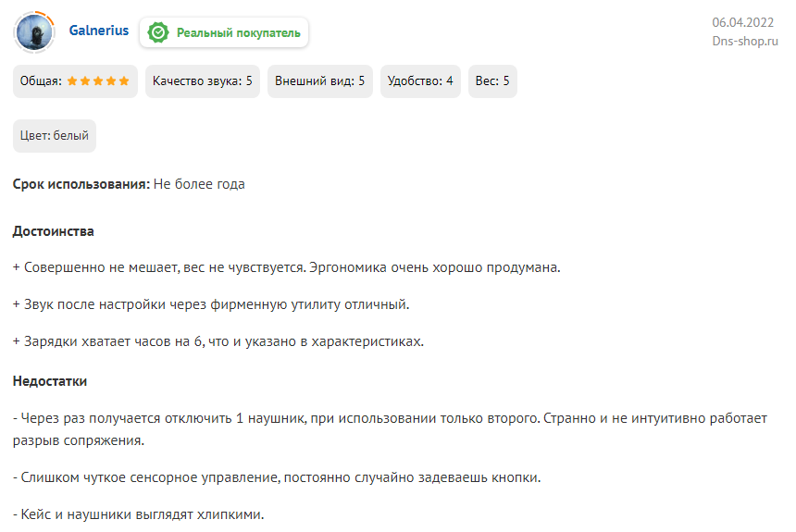796x532 pixels.
Task: Click the line about Слишком чуткое сенсорное управление
Action: (x=277, y=477)
